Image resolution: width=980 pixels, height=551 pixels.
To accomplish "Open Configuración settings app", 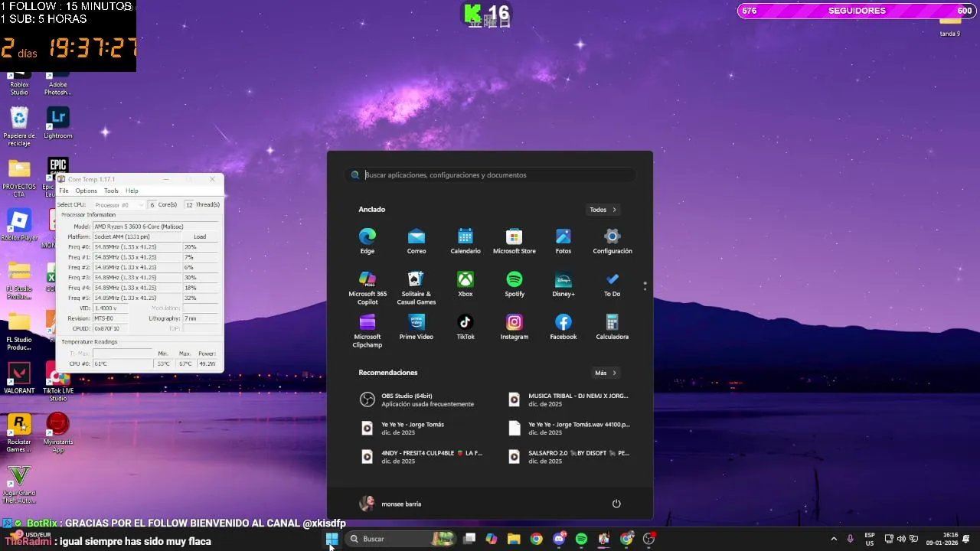I will (x=612, y=240).
